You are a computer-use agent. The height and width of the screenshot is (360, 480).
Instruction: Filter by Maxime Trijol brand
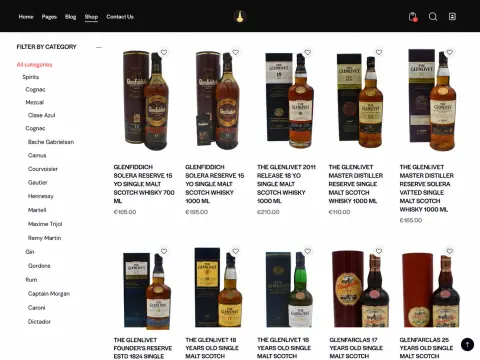(x=45, y=224)
